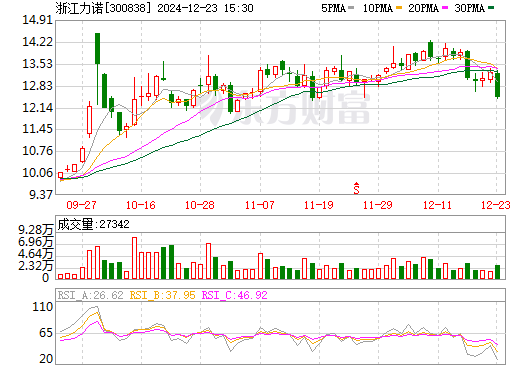Click the 11-29 date label
520x365 pixels.
[378, 205]
